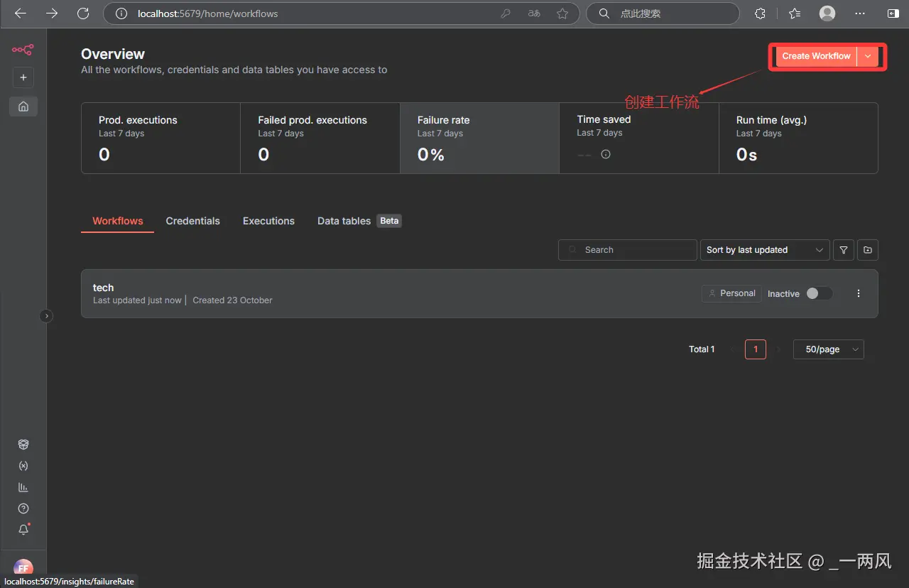Click the n8n logo in sidebar
This screenshot has height=588, width=909.
click(23, 50)
